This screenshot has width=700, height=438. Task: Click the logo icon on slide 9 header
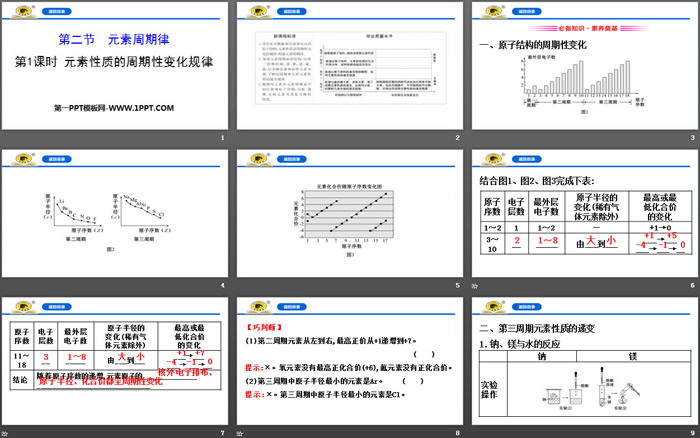point(492,307)
